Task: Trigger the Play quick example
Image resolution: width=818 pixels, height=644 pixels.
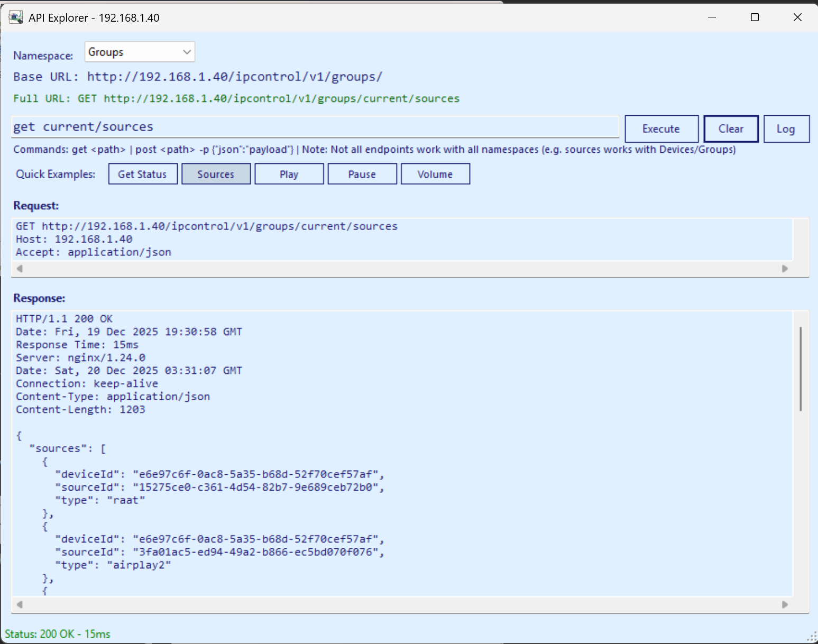Action: click(289, 173)
